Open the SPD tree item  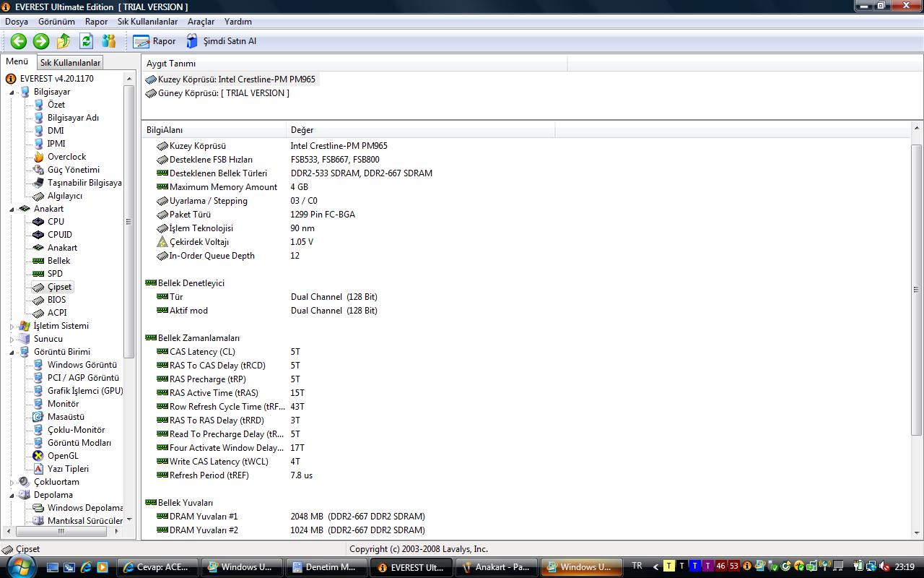coord(55,274)
